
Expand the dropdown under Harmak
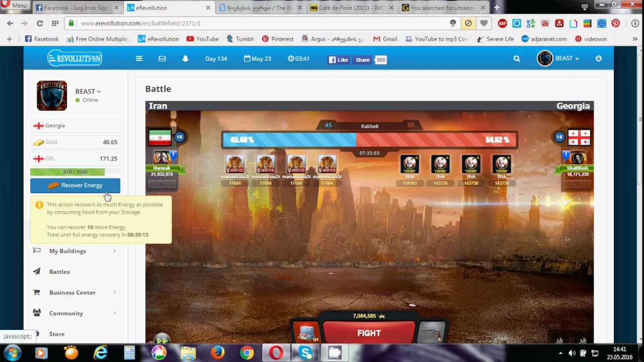tap(162, 185)
